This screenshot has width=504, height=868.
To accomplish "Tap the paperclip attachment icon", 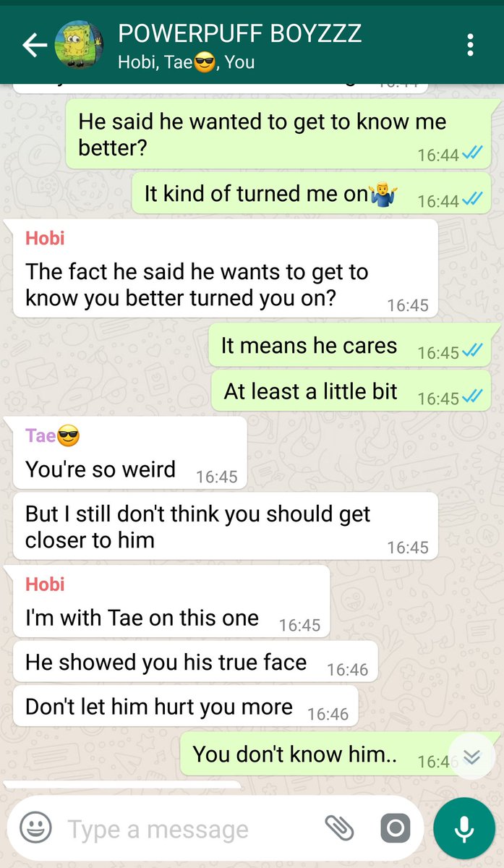I will click(x=338, y=827).
